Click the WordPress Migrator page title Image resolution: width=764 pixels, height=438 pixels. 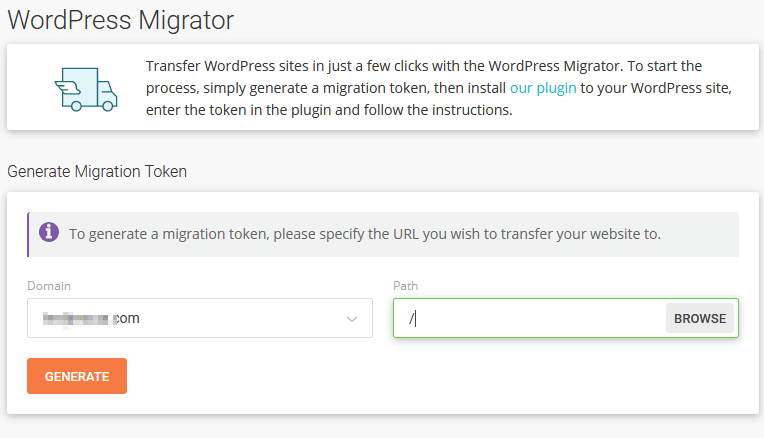point(120,20)
